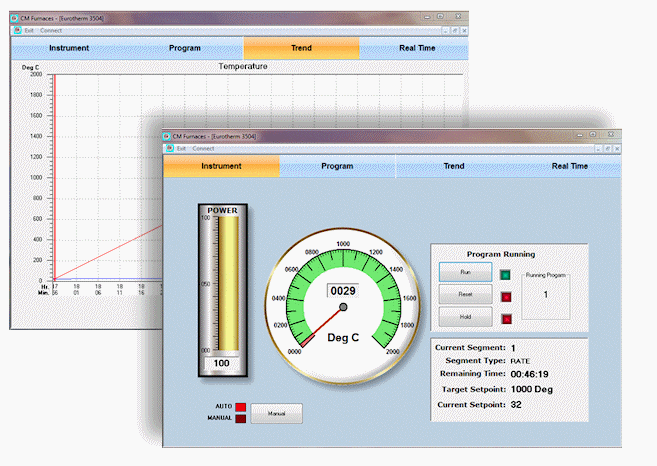Viewport: 657px width, 466px height.
Task: Click Segment Type value RATE
Action: tap(520, 361)
